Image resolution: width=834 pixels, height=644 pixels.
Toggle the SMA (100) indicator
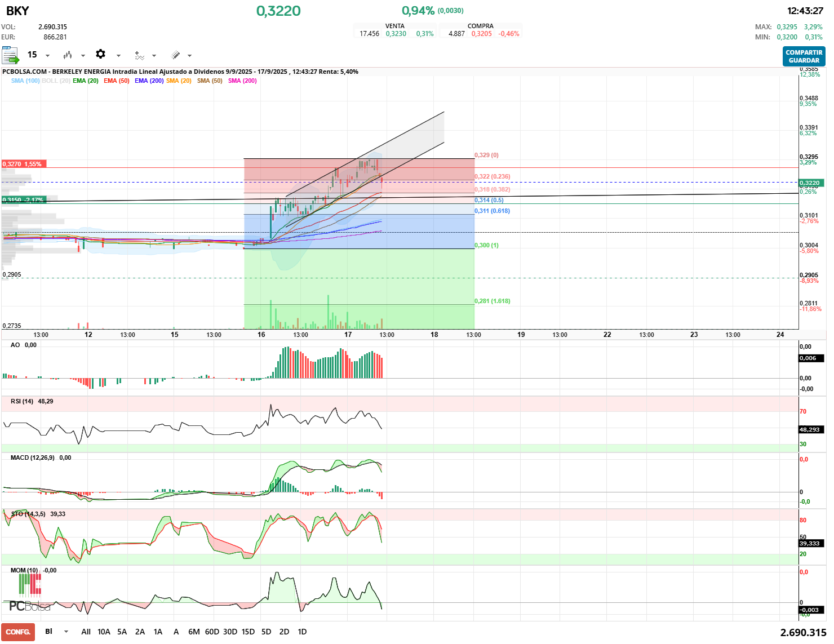(25, 81)
